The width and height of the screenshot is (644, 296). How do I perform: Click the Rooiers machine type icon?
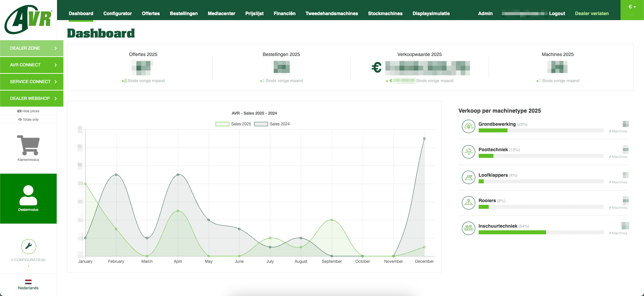pos(468,203)
